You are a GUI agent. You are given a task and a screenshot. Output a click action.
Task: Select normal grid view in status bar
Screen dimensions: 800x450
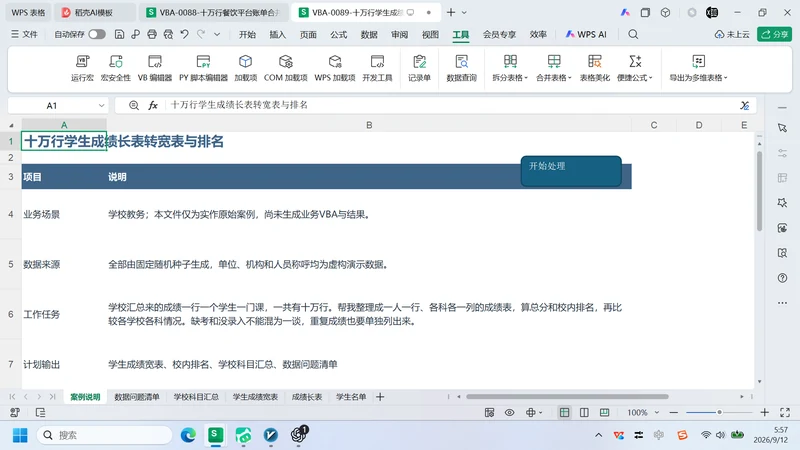point(564,412)
